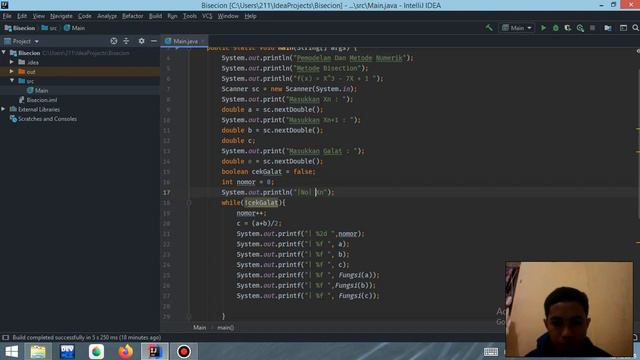Click the Build project hammer icon
Viewport: 640px width, 360px height.
pos(489,28)
